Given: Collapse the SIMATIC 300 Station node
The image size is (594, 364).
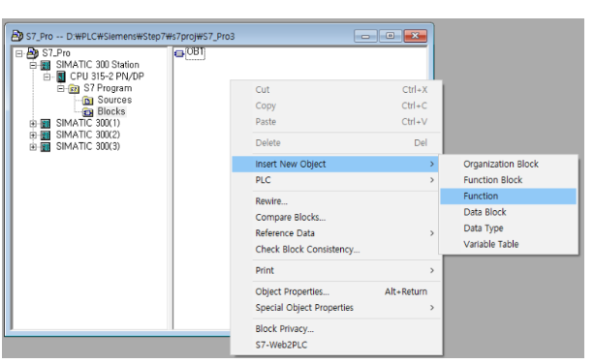Looking at the screenshot, I should 33,65.
